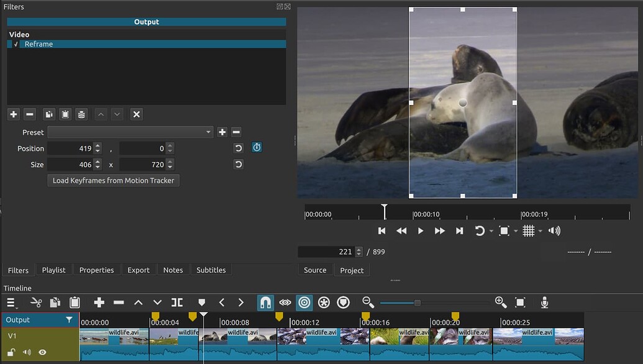Paste filters from clipboard
Image resolution: width=643 pixels, height=364 pixels.
pos(65,114)
